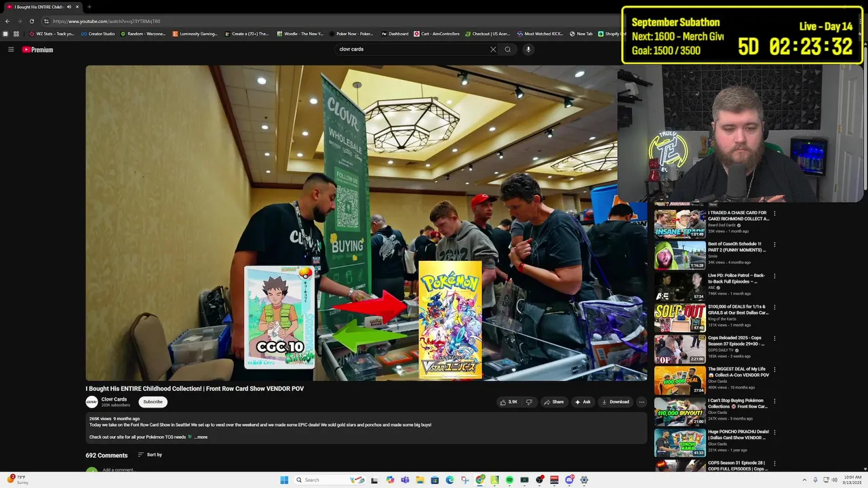Dislike the video
This screenshot has width=868, height=488.
(x=529, y=402)
